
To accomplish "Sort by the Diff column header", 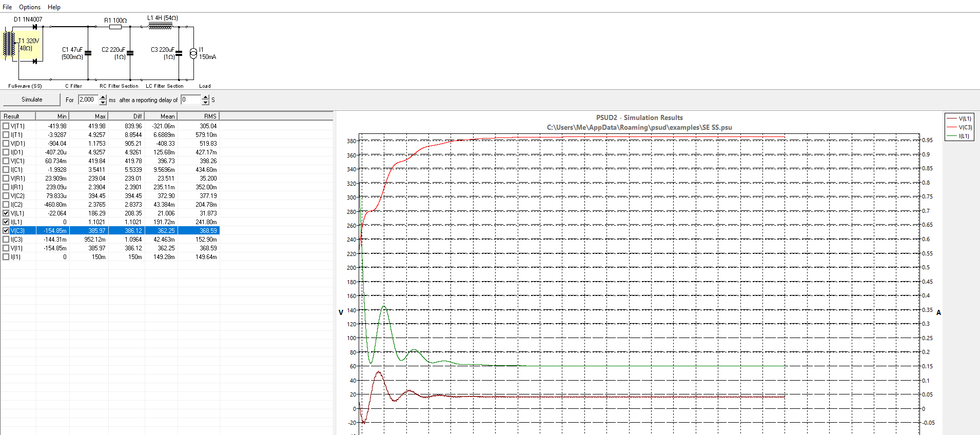I will [127, 116].
